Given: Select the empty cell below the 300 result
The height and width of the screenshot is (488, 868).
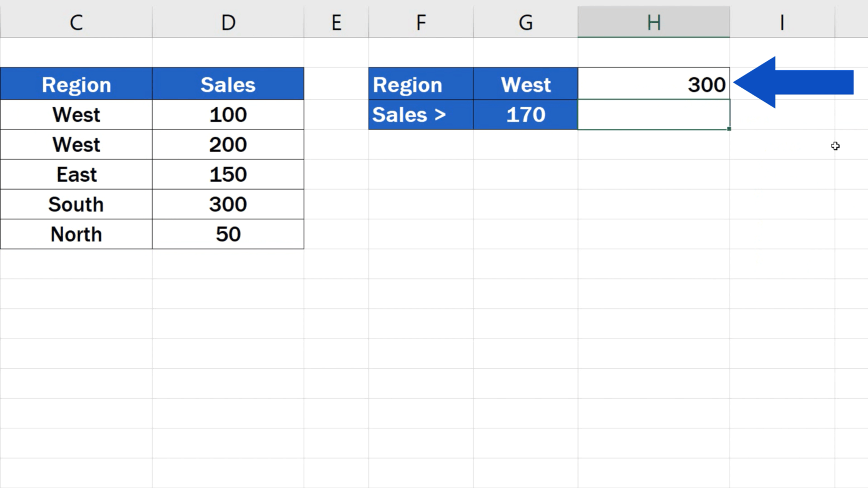Looking at the screenshot, I should pos(654,115).
